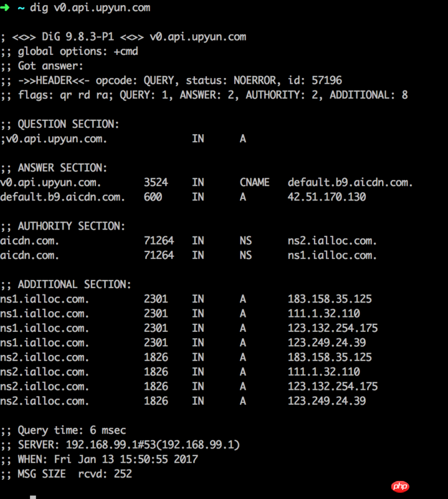The width and height of the screenshot is (448, 499).
Task: Select NS value 'ns1.ialloc.com.' in authority section
Action: tap(332, 256)
